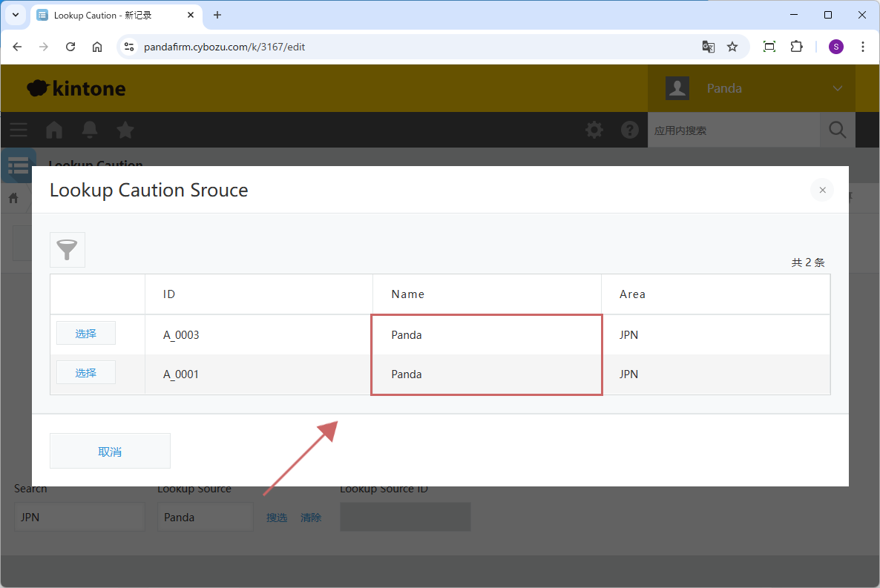Image resolution: width=880 pixels, height=588 pixels.
Task: Click the filter funnel icon in dialog
Action: (68, 250)
